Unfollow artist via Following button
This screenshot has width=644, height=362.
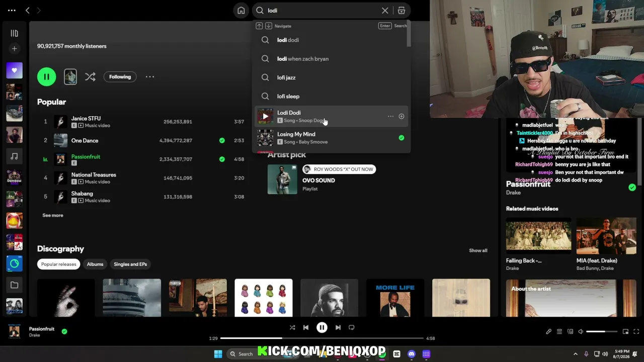click(120, 77)
